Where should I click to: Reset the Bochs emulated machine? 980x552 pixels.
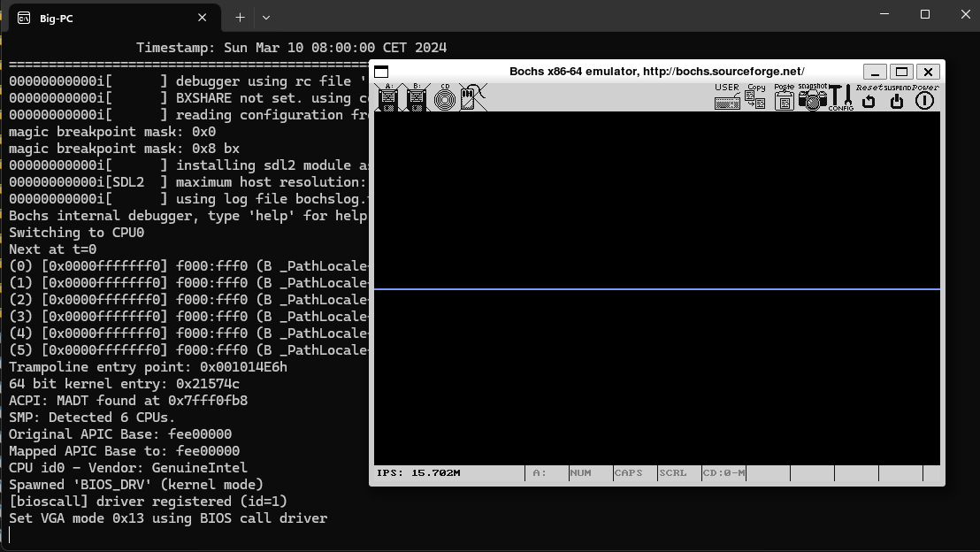click(869, 97)
